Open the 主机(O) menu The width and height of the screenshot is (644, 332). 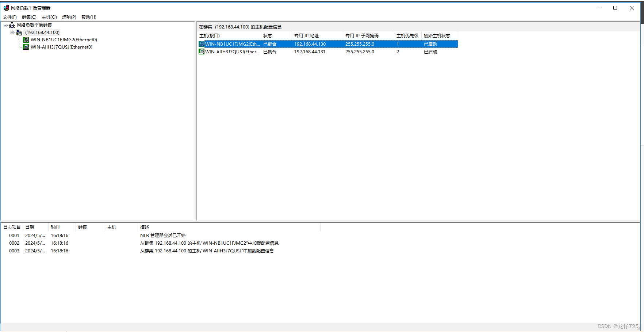coord(49,17)
